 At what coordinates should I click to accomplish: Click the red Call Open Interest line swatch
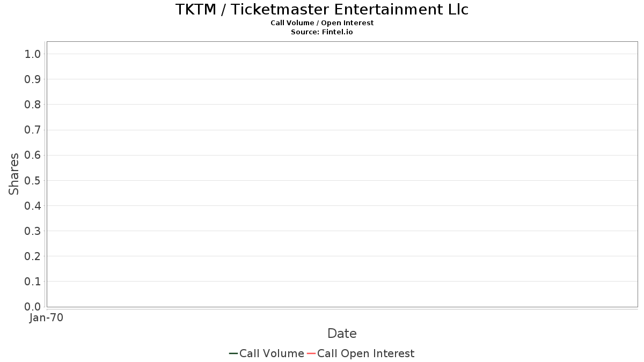coord(311,353)
